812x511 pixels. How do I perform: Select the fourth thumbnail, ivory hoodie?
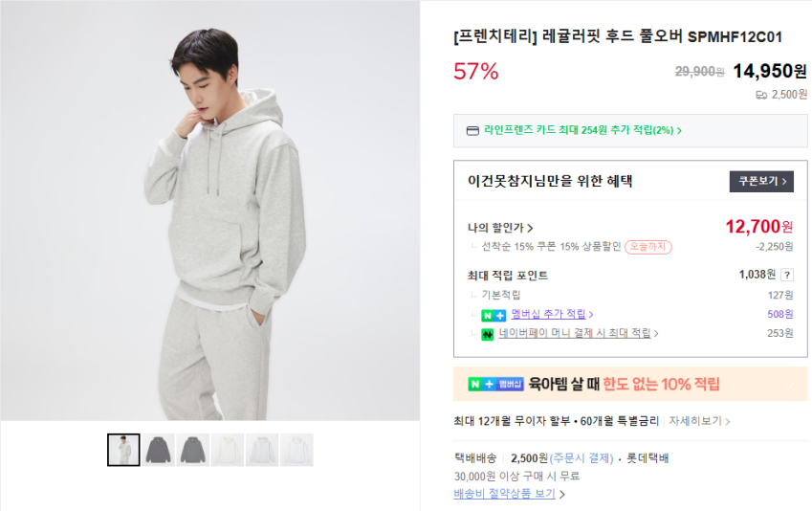pyautogui.click(x=228, y=450)
